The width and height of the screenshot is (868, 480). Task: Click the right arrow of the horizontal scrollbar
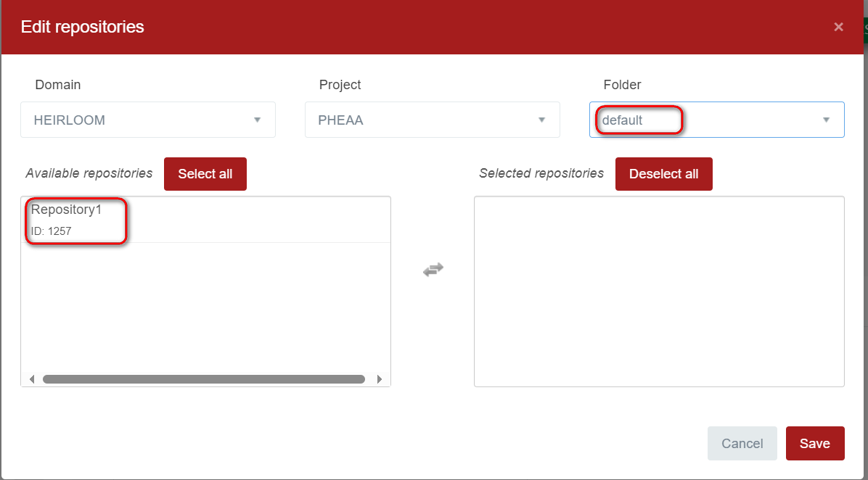[x=379, y=378]
